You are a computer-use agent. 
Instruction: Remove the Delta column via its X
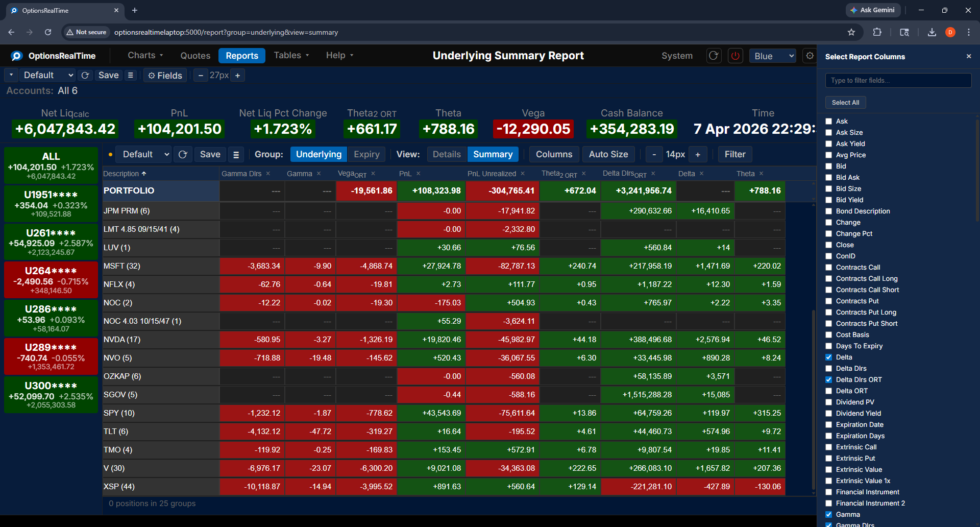[x=701, y=174]
